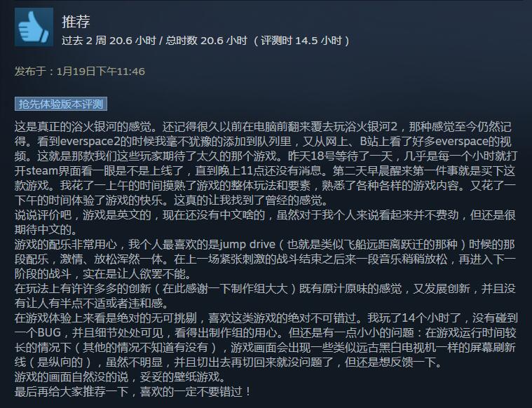This screenshot has height=408, width=532.
Task: Click the phrase jump drive in review
Action: pyautogui.click(x=247, y=245)
